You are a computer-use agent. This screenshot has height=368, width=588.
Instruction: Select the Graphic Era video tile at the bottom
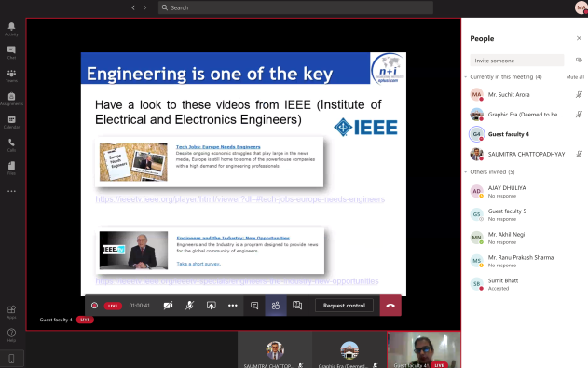(x=349, y=350)
